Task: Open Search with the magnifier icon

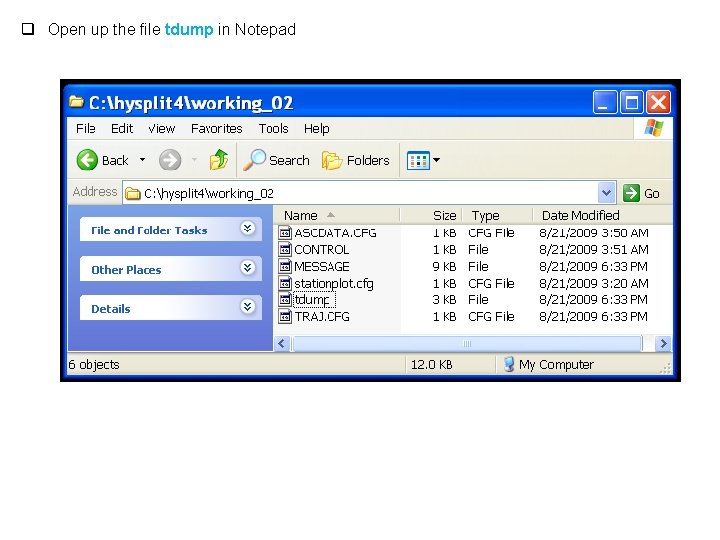Action: [x=254, y=160]
